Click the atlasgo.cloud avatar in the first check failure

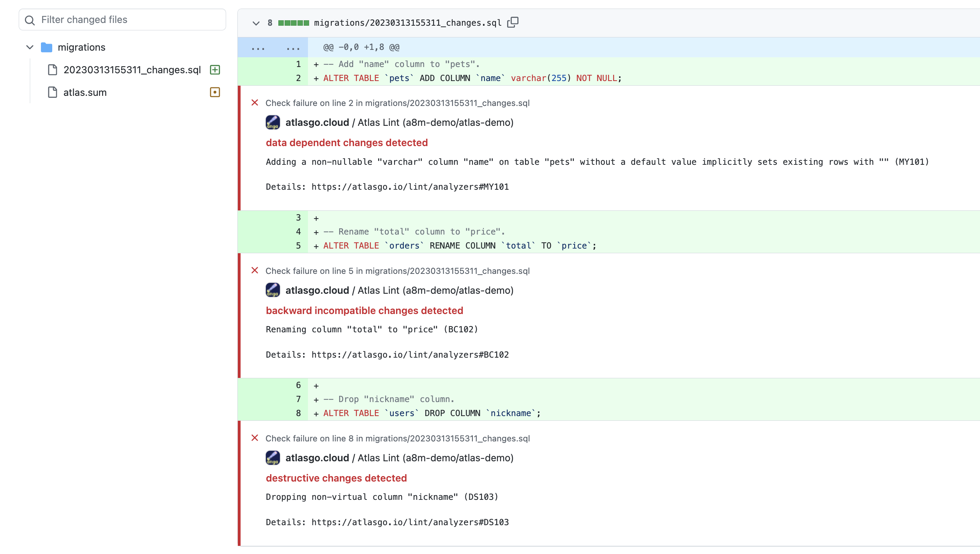click(273, 122)
